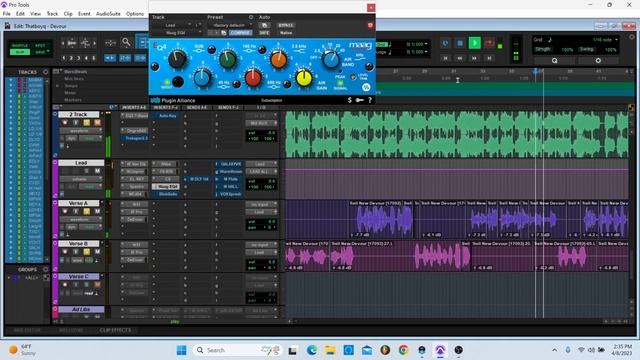Select zoom preset 5
The image size is (640, 360).
click(x=94, y=58)
